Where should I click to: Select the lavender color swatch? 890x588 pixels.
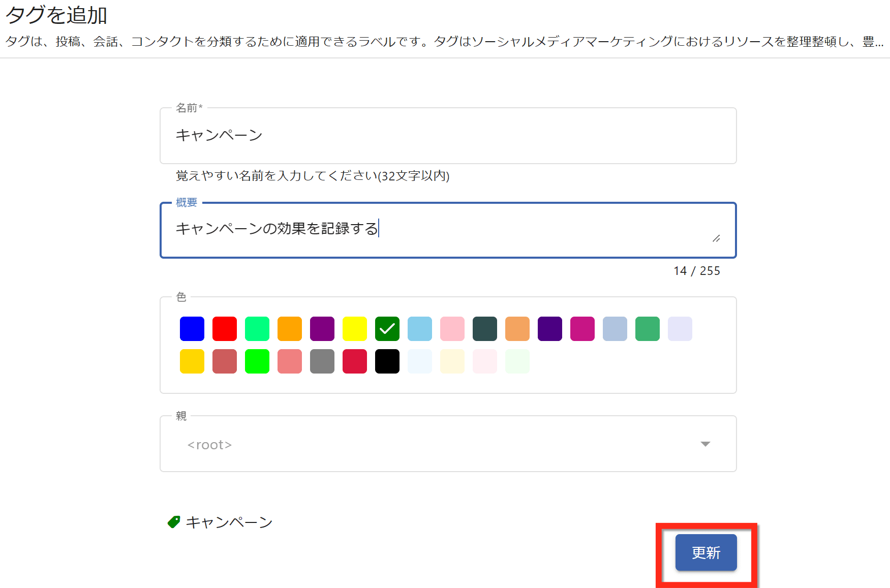point(680,329)
